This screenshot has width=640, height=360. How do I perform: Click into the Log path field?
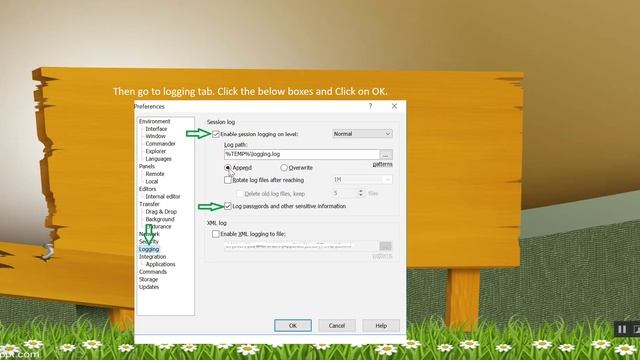[302, 154]
